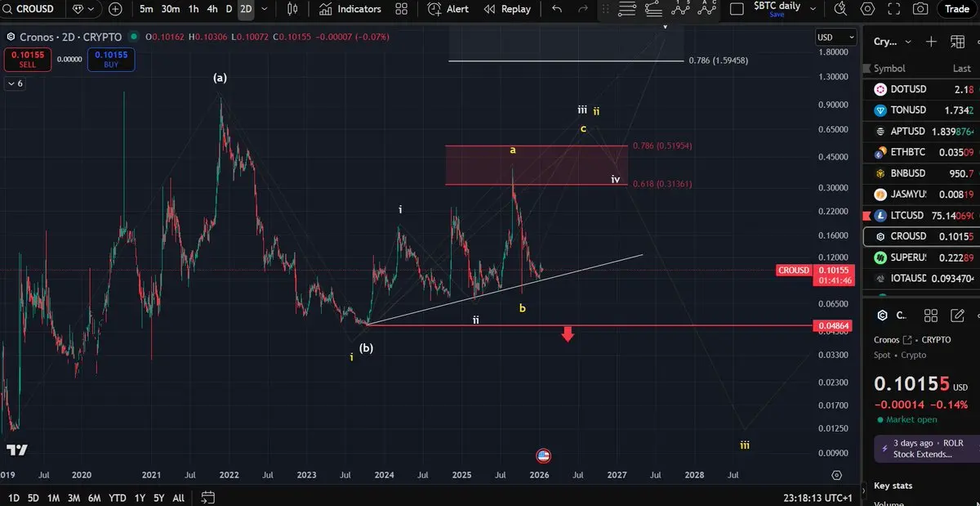Expand the indicators legend showing 6
This screenshot has height=506, width=980.
[x=15, y=83]
